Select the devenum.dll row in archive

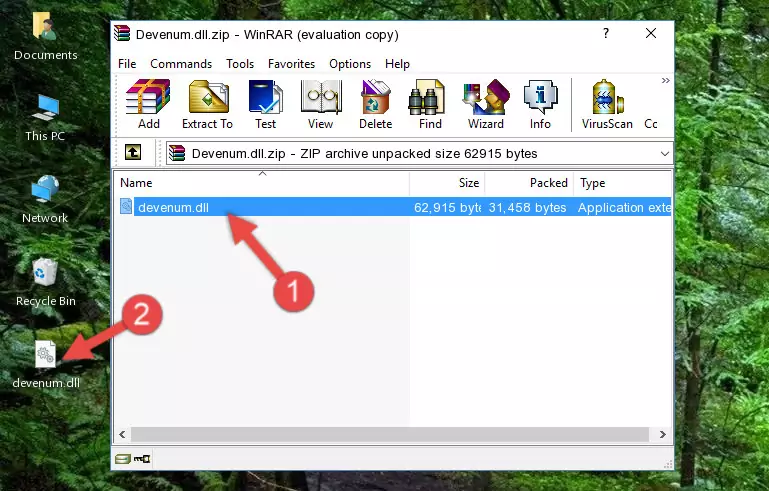click(x=395, y=207)
